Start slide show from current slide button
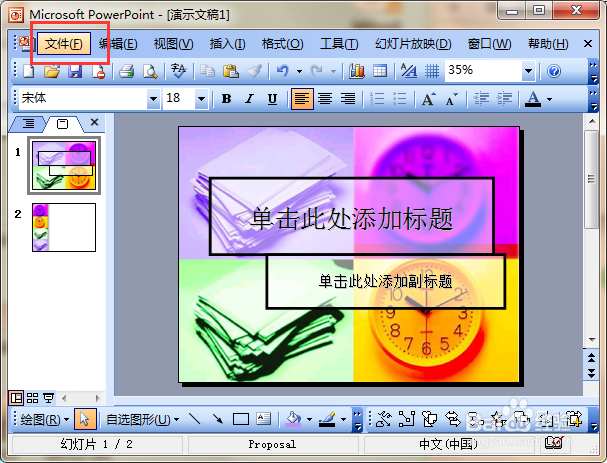This screenshot has height=463, width=607. (48, 398)
